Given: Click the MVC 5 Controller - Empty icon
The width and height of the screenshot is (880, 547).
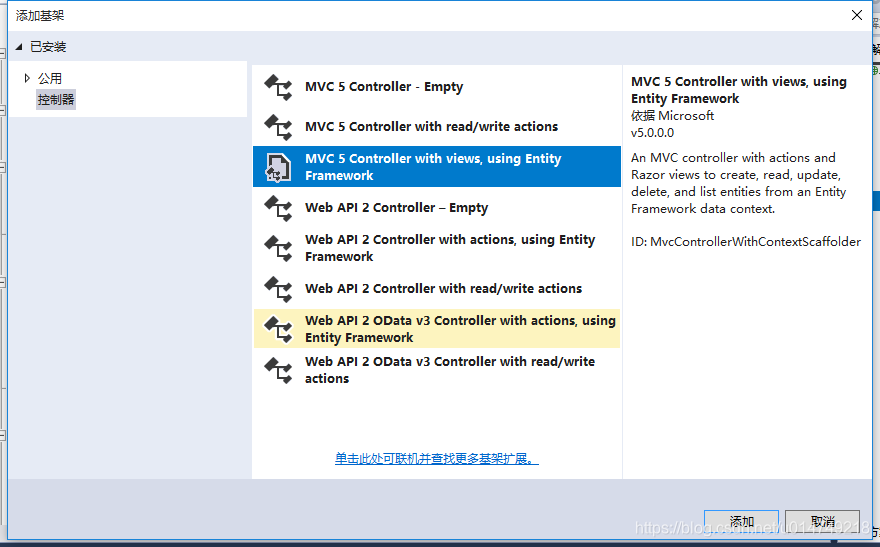Looking at the screenshot, I should [278, 87].
